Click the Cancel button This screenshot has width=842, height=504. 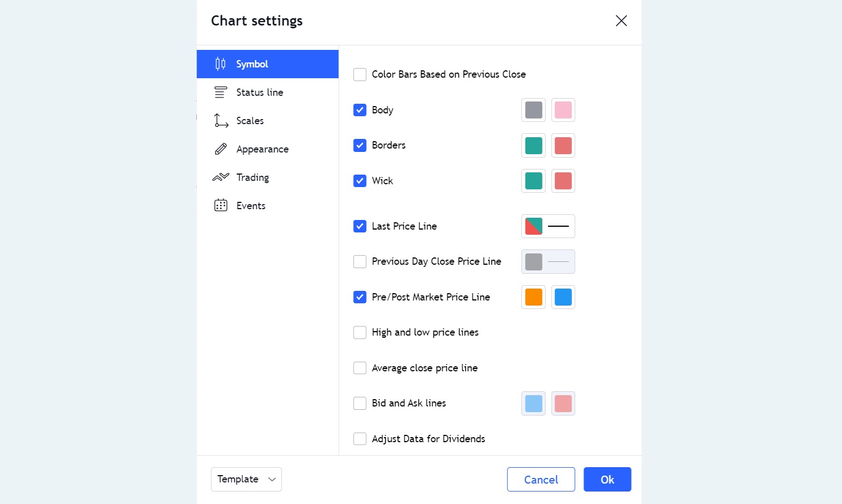click(x=541, y=480)
